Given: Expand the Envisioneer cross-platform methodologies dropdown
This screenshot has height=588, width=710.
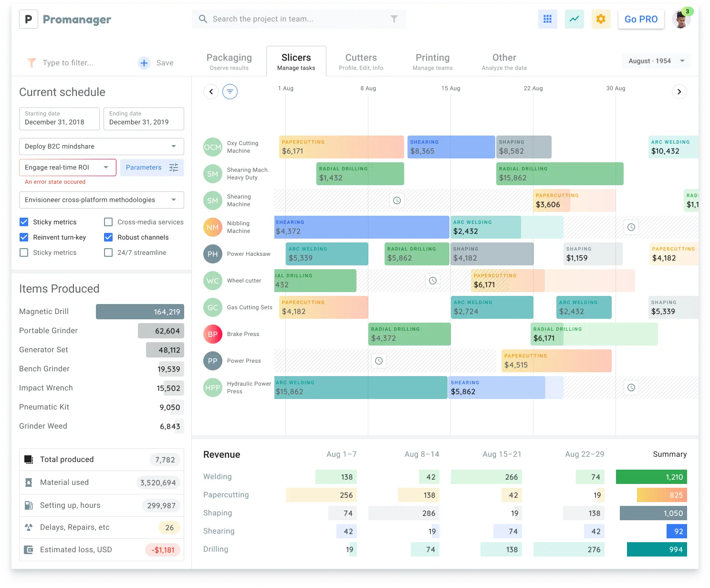Looking at the screenshot, I should coord(101,199).
